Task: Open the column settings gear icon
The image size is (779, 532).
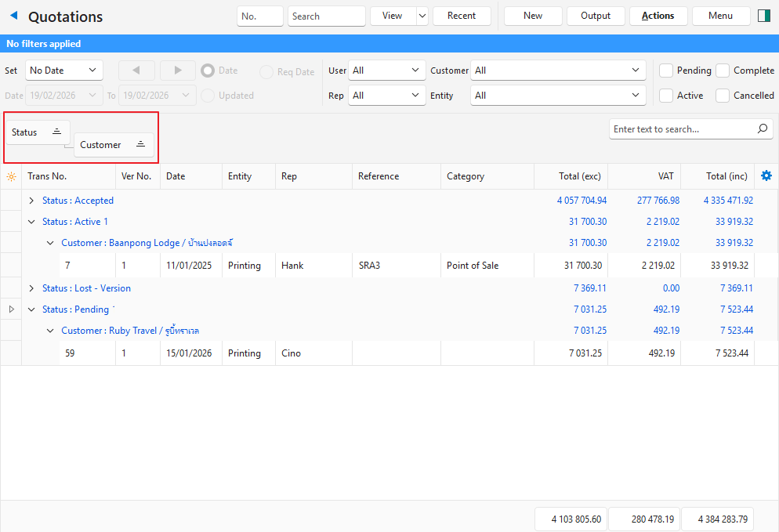Action: point(766,176)
